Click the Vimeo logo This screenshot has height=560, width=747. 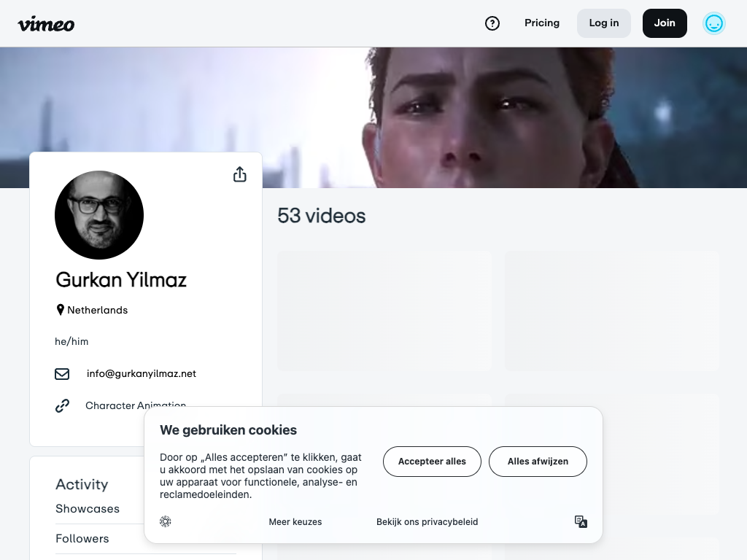[x=46, y=23]
